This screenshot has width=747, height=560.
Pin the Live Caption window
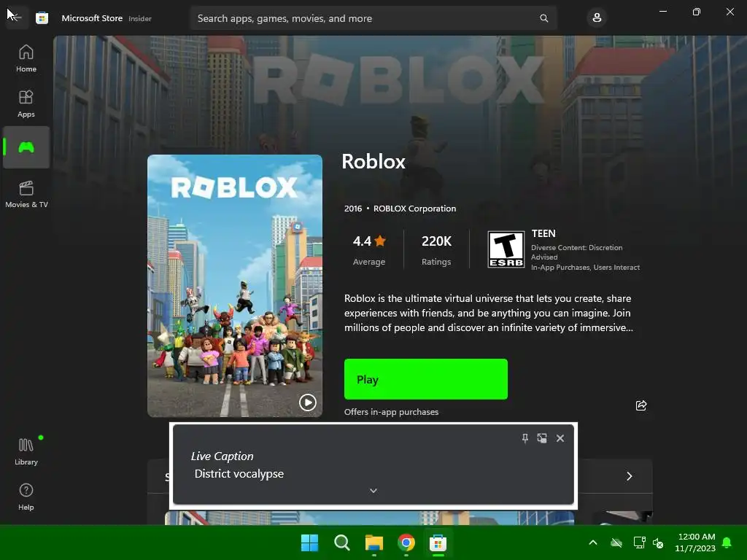point(525,438)
